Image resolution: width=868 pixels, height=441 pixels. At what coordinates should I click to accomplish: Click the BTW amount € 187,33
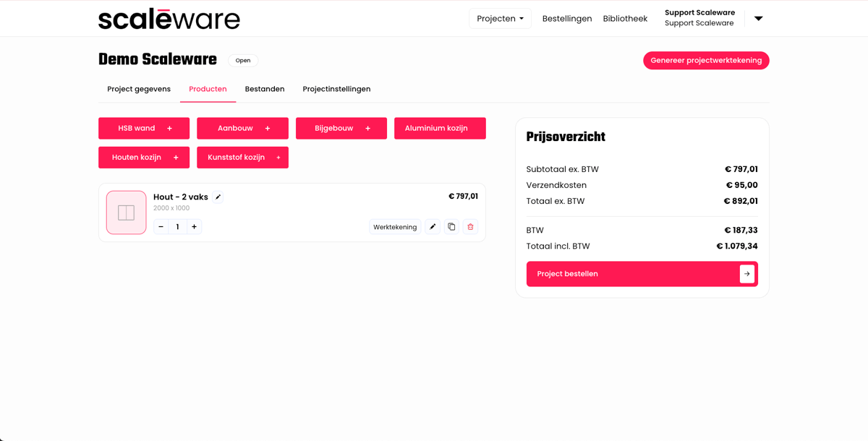[x=741, y=231]
